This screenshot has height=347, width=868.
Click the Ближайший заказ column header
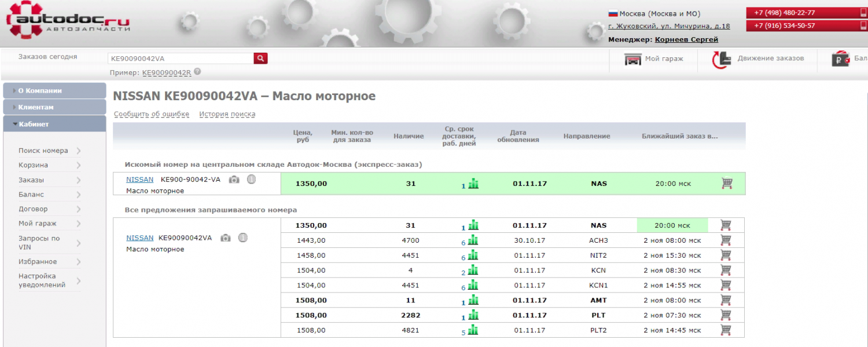pos(679,136)
